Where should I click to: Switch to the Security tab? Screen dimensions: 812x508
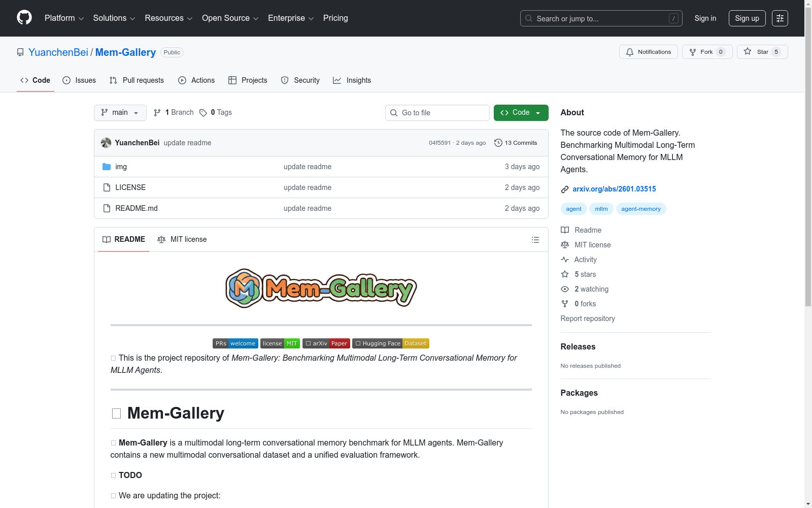(300, 80)
